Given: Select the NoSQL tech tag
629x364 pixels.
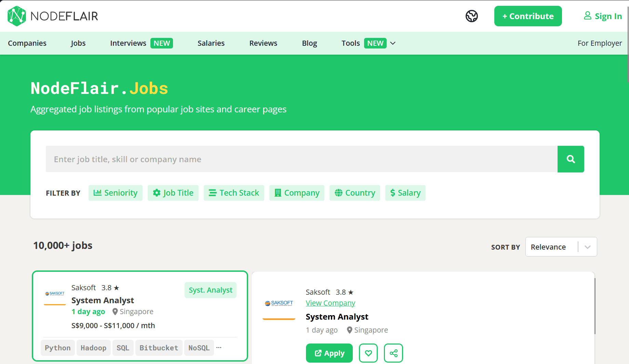Looking at the screenshot, I should tap(199, 348).
